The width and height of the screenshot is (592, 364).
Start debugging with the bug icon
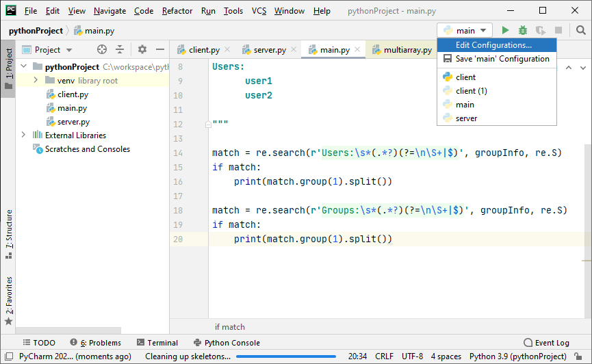coord(522,30)
